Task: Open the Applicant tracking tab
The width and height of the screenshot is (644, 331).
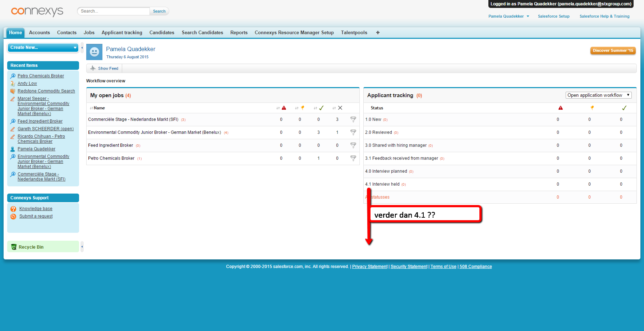Action: 122,33
